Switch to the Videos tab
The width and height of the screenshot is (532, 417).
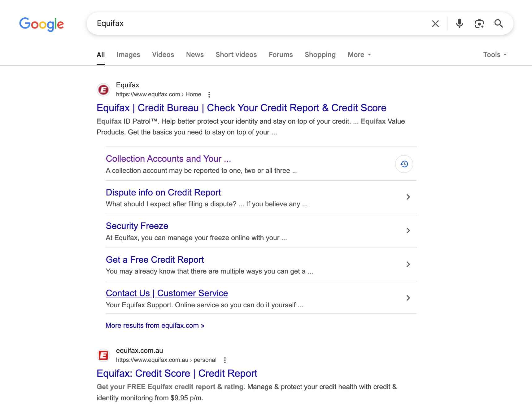pos(163,55)
